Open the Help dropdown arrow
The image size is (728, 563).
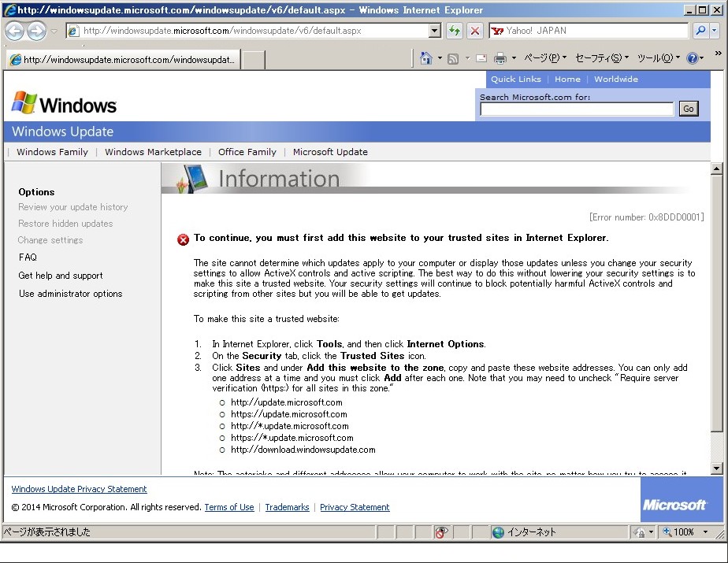click(x=701, y=58)
